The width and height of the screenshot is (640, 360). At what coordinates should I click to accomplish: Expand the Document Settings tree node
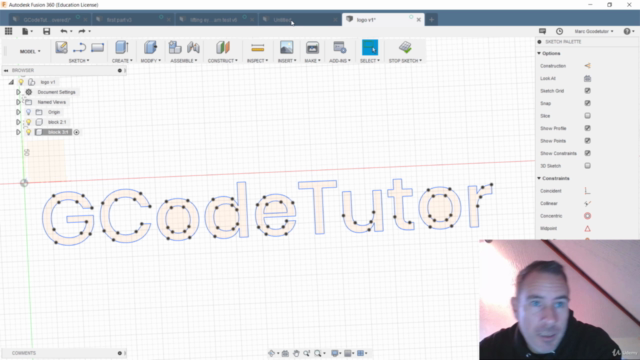point(18,92)
